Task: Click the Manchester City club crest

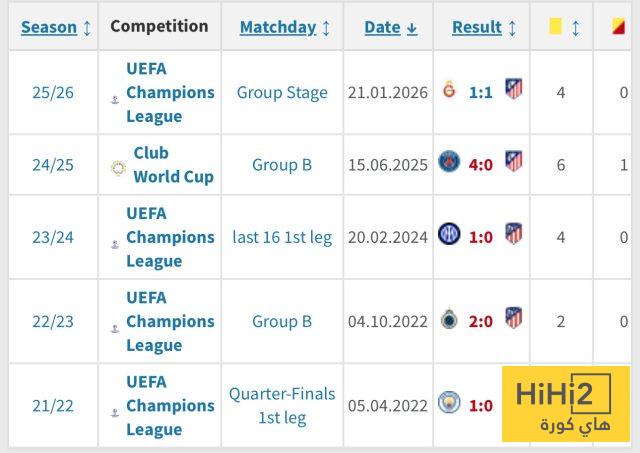Action: (449, 404)
